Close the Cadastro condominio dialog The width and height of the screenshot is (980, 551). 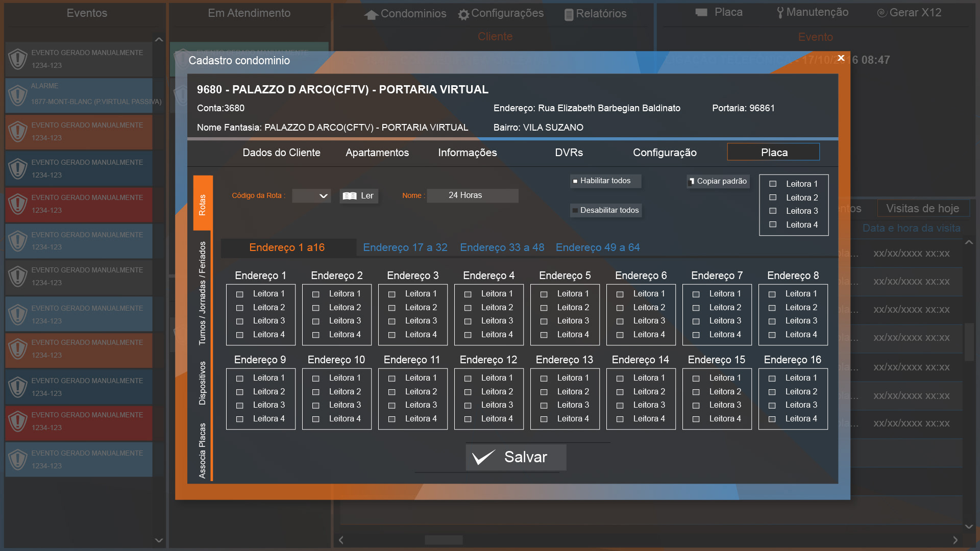point(841,58)
